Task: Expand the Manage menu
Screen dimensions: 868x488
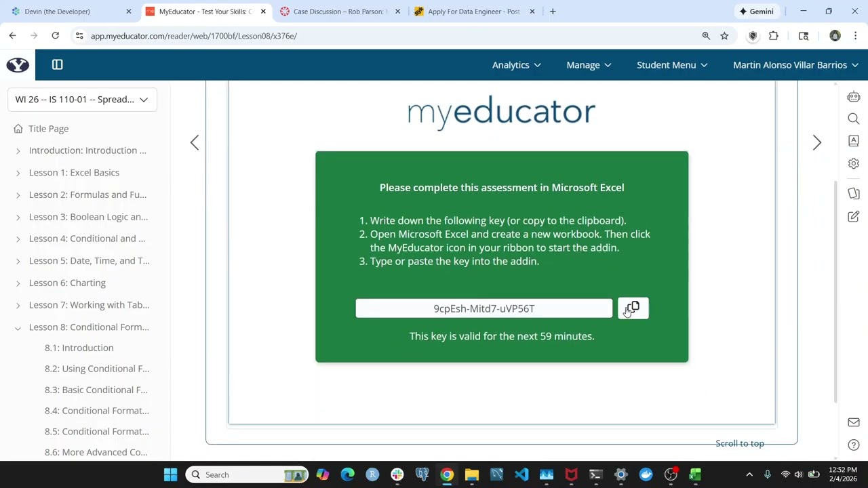Action: point(589,65)
